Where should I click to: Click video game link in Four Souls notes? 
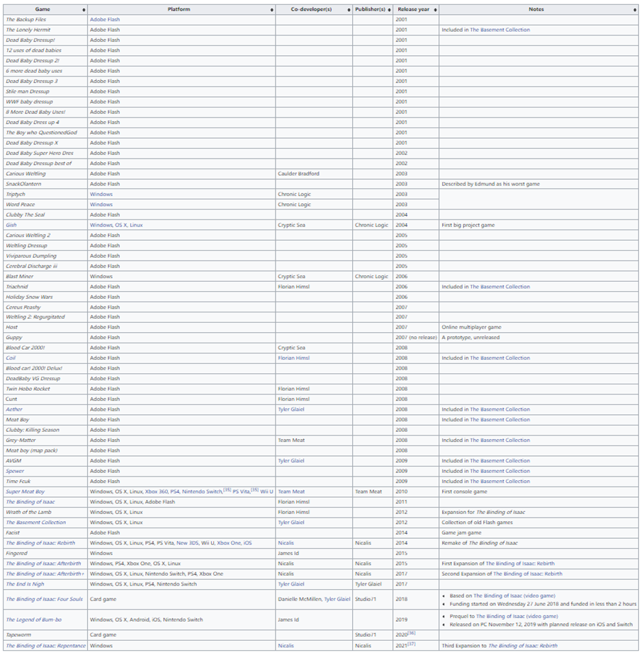point(514,596)
